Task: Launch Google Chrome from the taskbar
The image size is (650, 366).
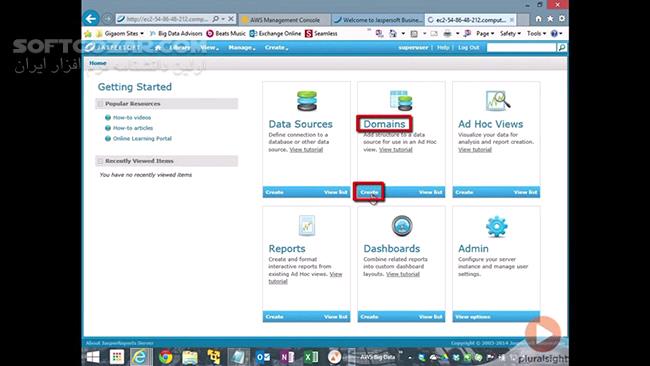Action: tap(165, 357)
